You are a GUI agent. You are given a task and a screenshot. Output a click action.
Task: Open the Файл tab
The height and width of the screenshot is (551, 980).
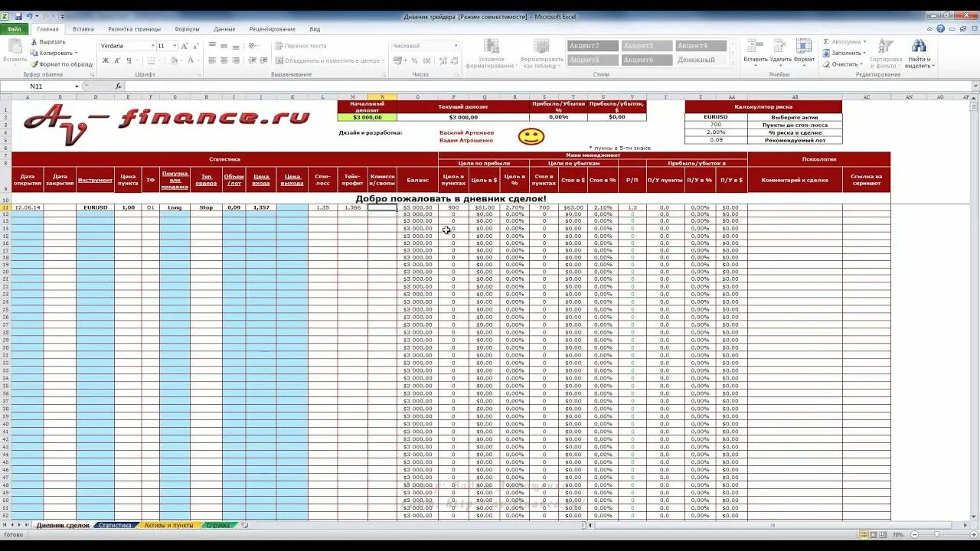pyautogui.click(x=15, y=29)
